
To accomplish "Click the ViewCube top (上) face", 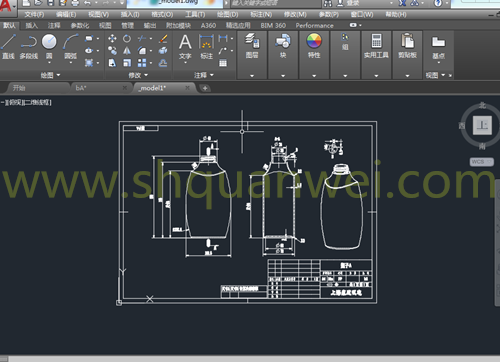I will [x=482, y=125].
